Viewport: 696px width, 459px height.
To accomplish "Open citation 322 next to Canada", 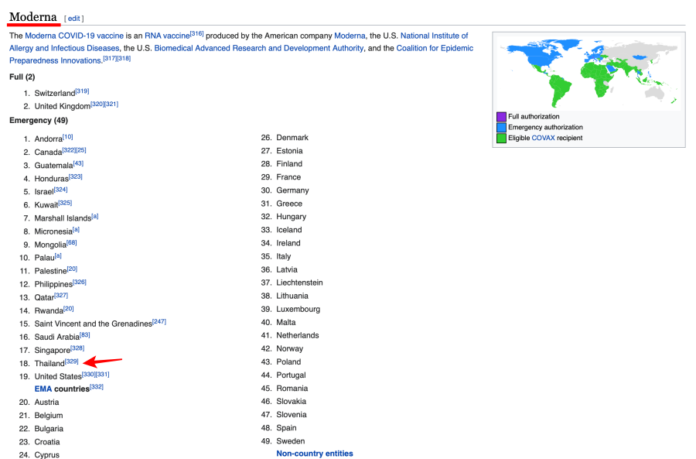I will pyautogui.click(x=69, y=150).
